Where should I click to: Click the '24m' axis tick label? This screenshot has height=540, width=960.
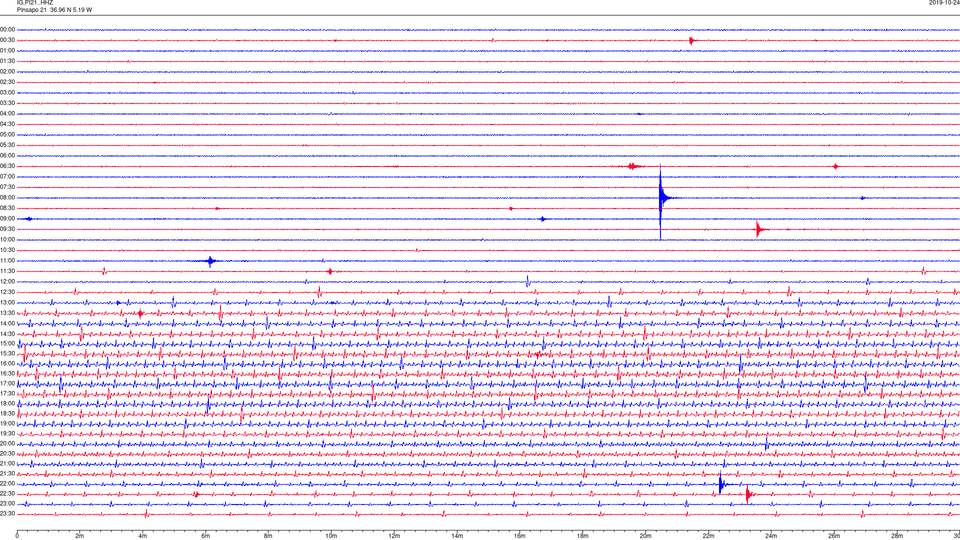[x=771, y=536]
